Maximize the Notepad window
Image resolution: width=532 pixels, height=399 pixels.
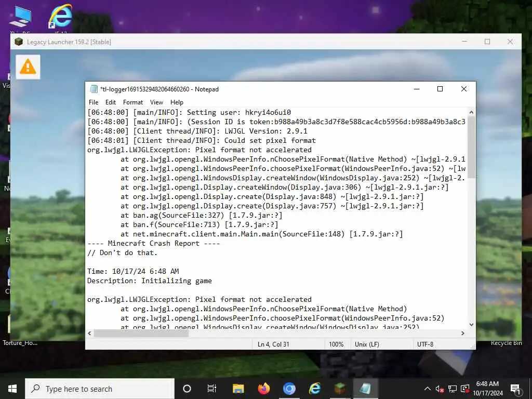click(440, 89)
